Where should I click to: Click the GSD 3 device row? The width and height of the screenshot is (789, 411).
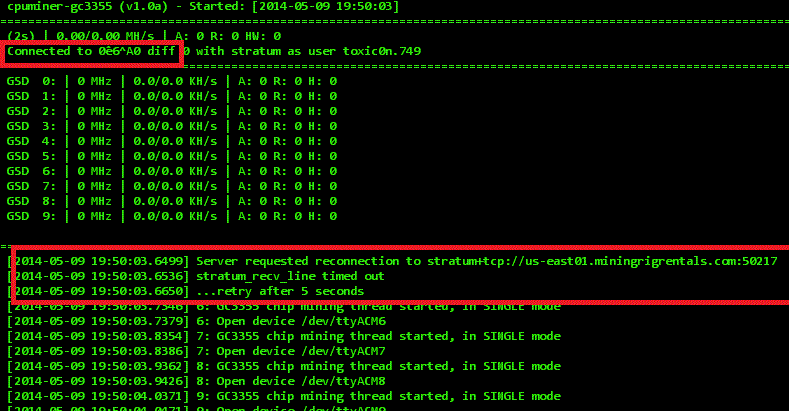click(x=172, y=126)
